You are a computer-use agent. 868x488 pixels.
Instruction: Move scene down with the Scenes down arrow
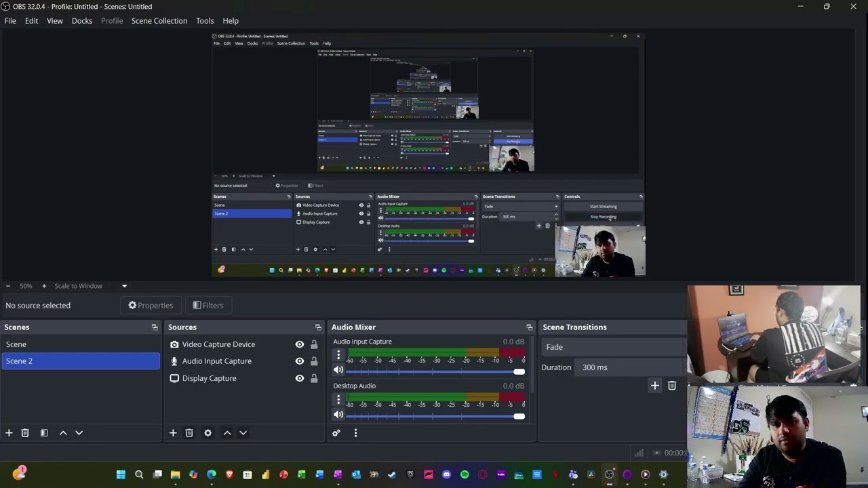tap(79, 433)
